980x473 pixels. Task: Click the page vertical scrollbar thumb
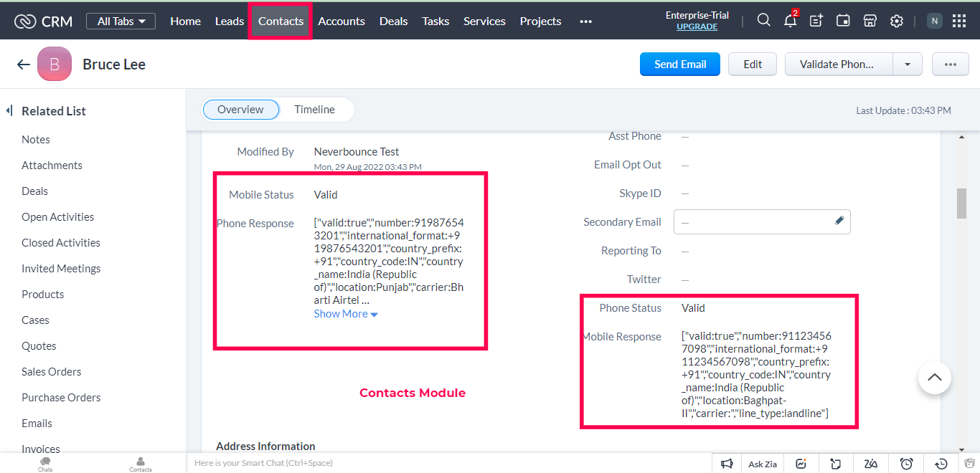tap(961, 204)
